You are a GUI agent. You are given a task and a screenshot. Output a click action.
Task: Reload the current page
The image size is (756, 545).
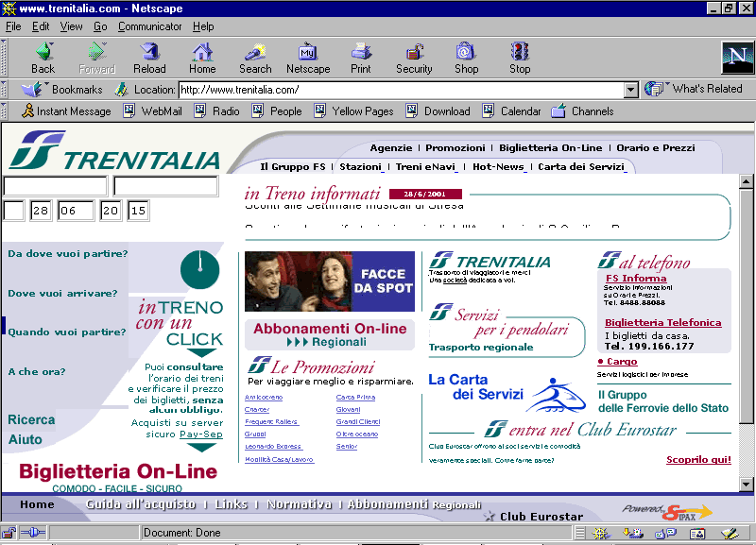149,58
